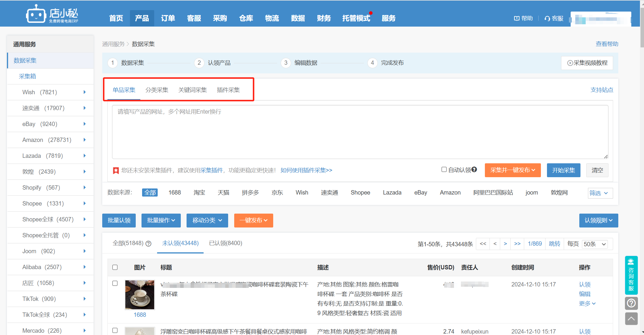
Task: Open the 订单 top menu
Action: 168,18
